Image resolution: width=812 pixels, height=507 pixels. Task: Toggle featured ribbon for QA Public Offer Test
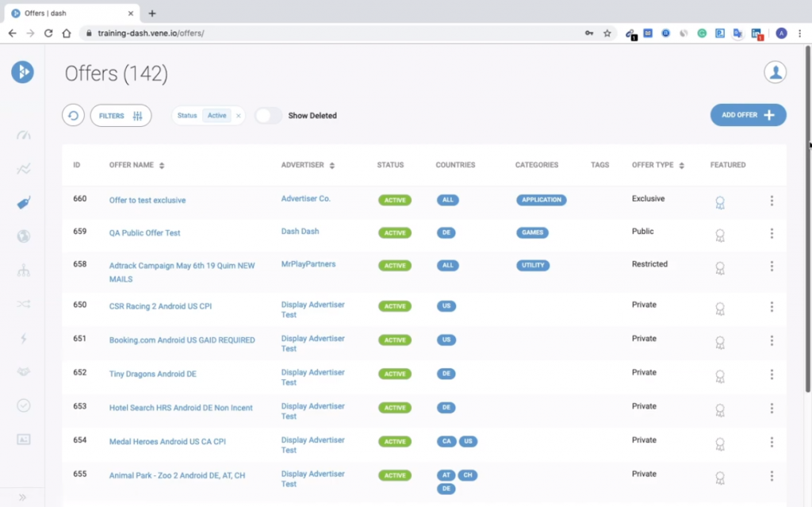tap(719, 236)
